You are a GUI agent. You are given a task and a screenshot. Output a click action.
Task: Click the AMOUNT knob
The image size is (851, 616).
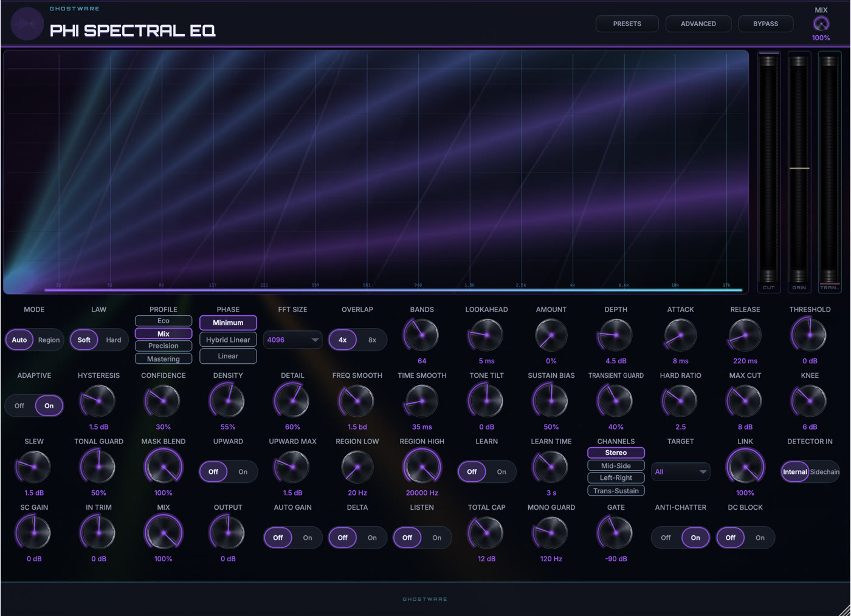click(x=551, y=335)
